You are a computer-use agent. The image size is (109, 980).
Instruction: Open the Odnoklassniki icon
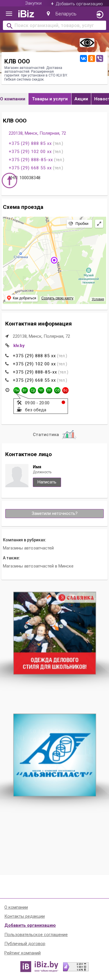pyautogui.click(x=92, y=58)
